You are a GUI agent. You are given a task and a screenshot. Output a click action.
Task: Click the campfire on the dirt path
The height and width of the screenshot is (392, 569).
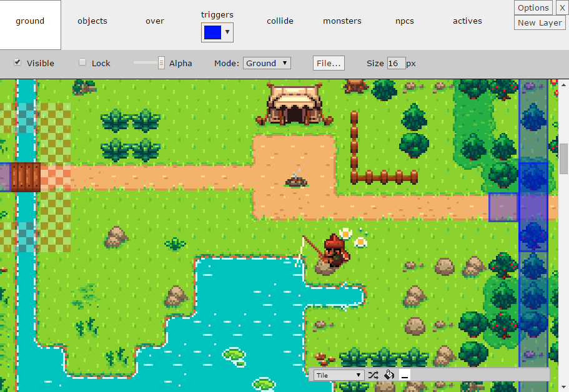pyautogui.click(x=296, y=179)
